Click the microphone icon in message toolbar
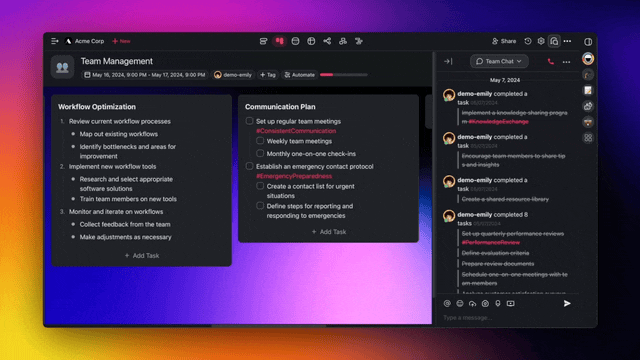 click(498, 303)
